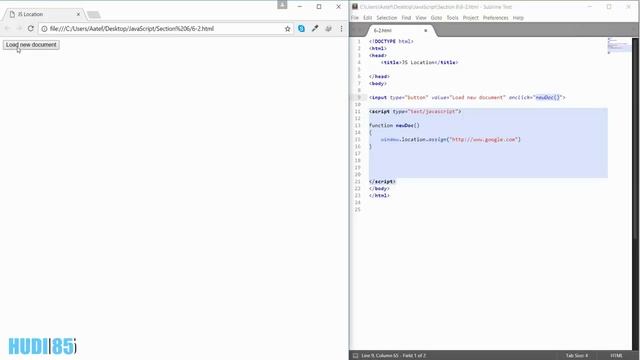Click the extension icon left of Chrome menu

pyautogui.click(x=328, y=29)
